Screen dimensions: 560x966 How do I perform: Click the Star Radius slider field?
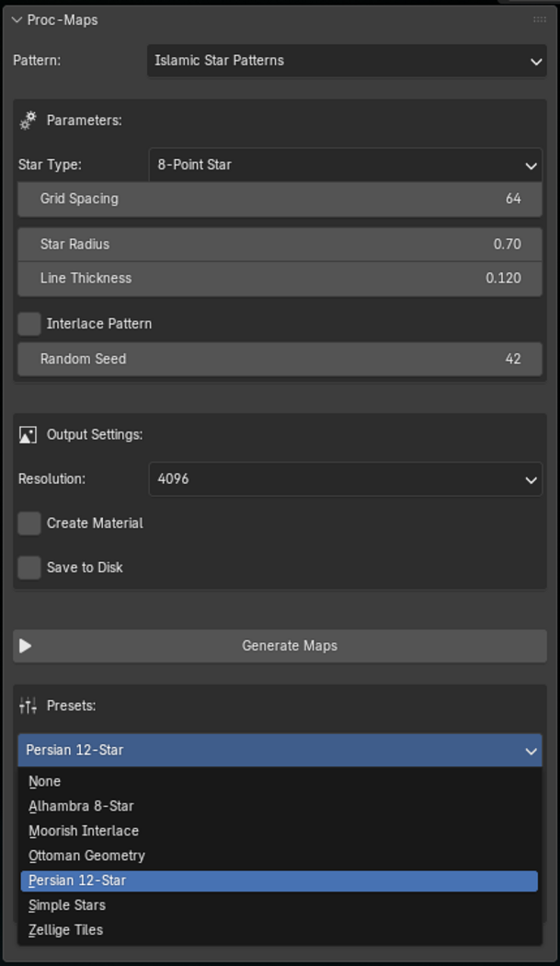(280, 245)
